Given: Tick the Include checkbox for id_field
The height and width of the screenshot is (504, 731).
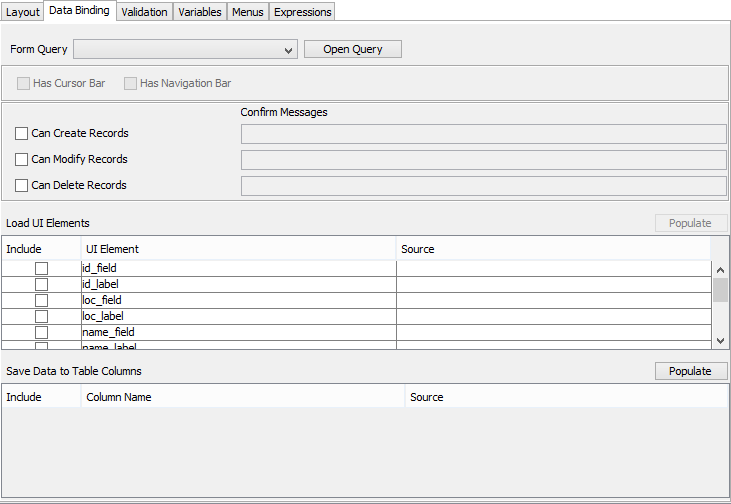Looking at the screenshot, I should 42,268.
